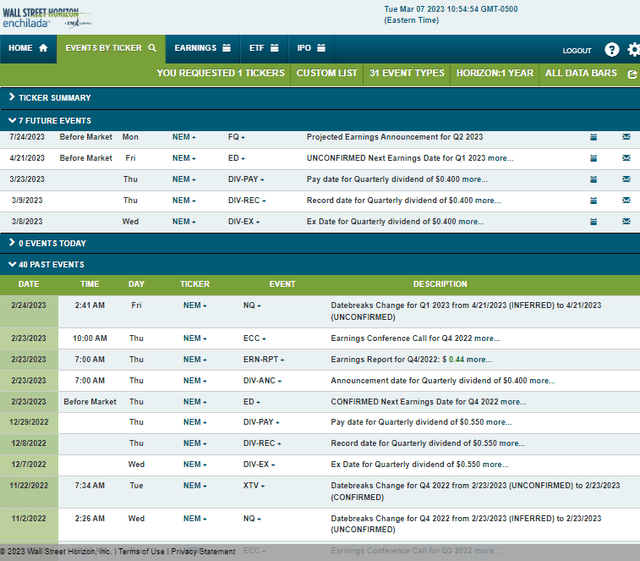The image size is (640, 561).
Task: Open the help question mark icon
Action: (x=611, y=49)
